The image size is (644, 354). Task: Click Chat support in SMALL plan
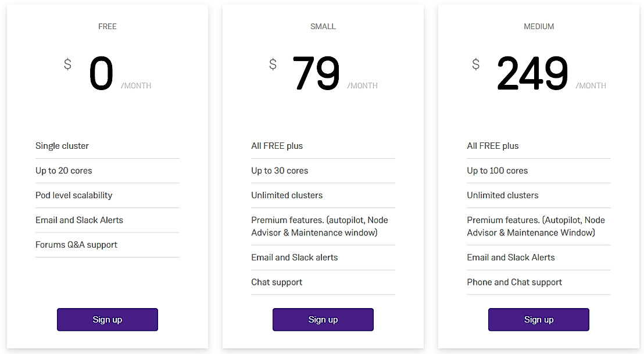coord(277,283)
